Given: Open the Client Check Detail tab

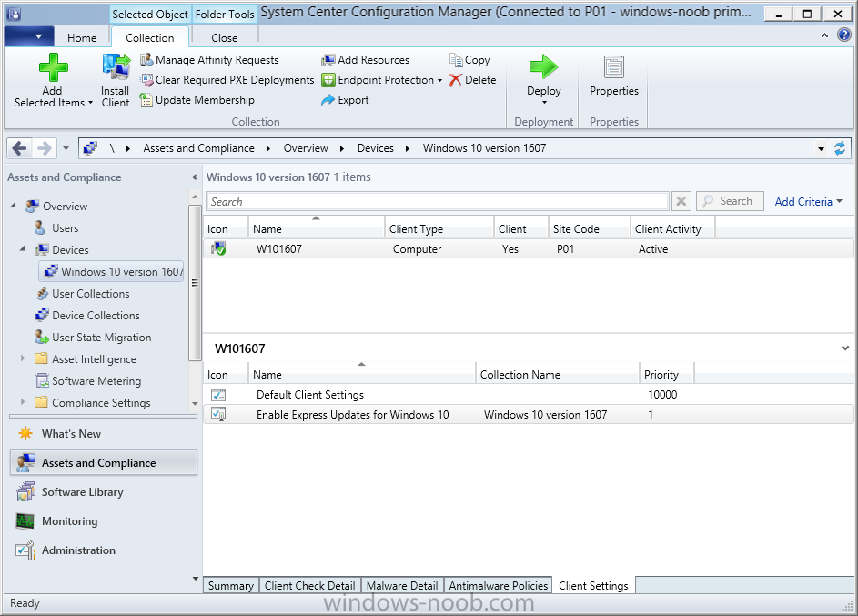Looking at the screenshot, I should click(309, 585).
